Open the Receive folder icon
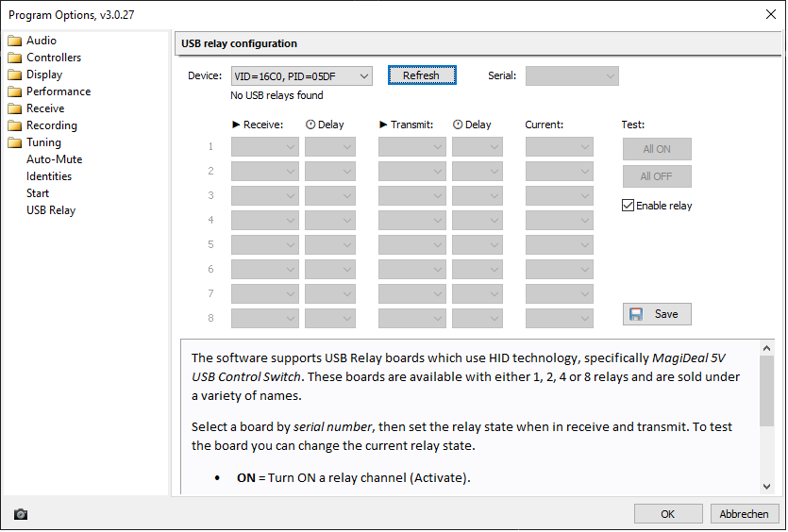The height and width of the screenshot is (532, 788). click(14, 108)
